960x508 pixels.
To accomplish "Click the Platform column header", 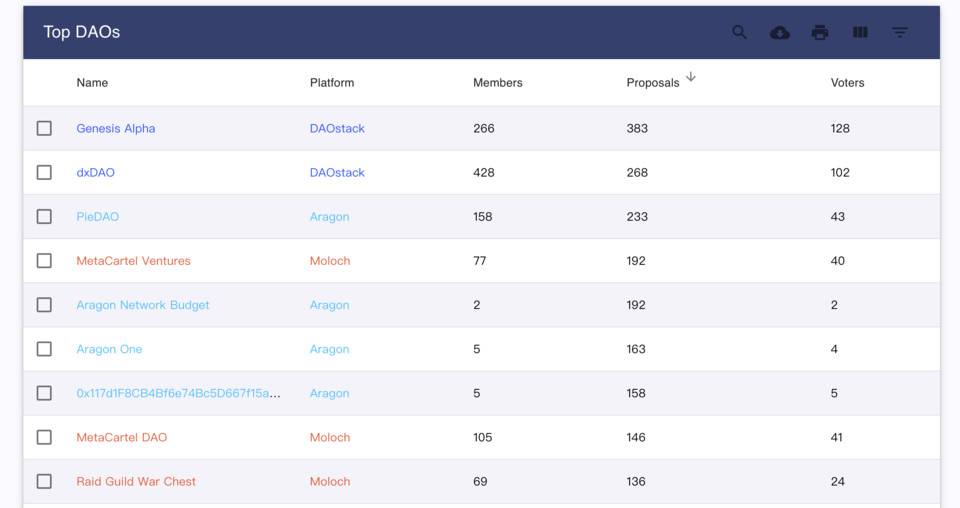I will [332, 83].
